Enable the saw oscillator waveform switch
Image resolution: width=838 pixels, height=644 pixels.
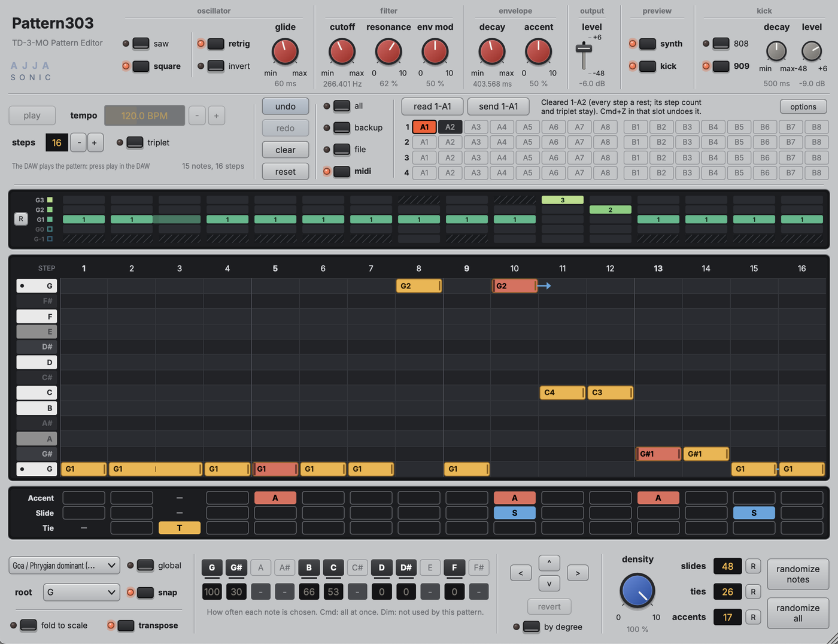[141, 44]
